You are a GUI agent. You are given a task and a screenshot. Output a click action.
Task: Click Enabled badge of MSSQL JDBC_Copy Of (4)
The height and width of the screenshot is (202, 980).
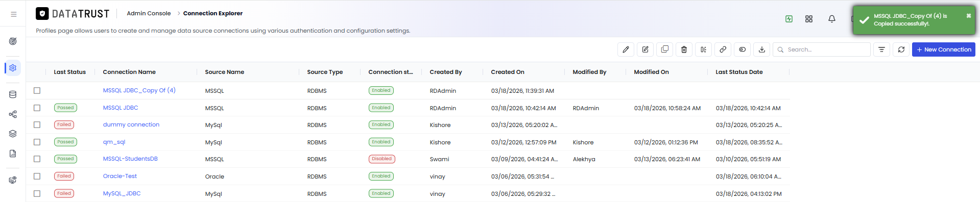(x=381, y=90)
